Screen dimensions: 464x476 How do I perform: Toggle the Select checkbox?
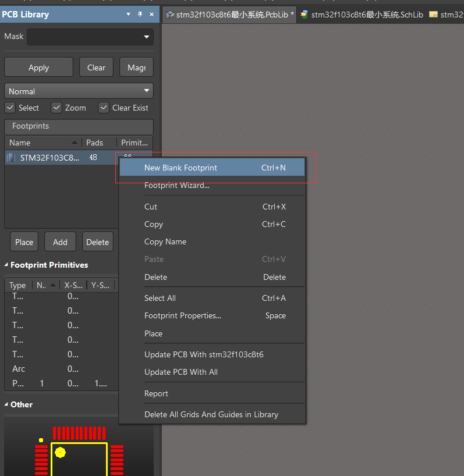[x=10, y=108]
